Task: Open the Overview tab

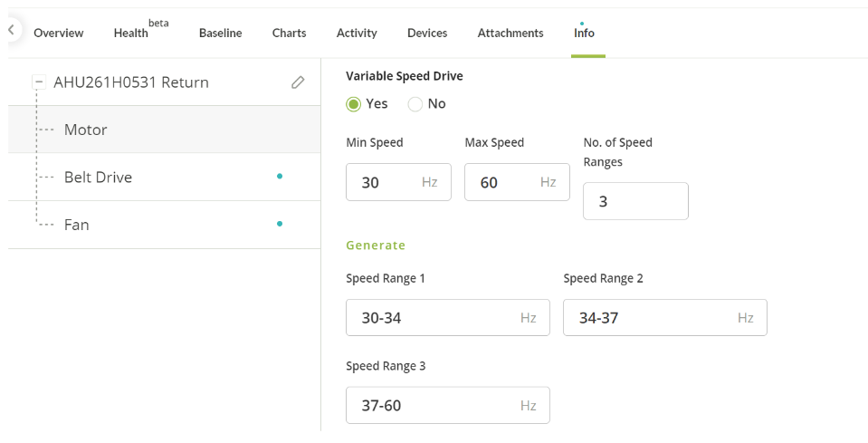Action: pos(58,34)
